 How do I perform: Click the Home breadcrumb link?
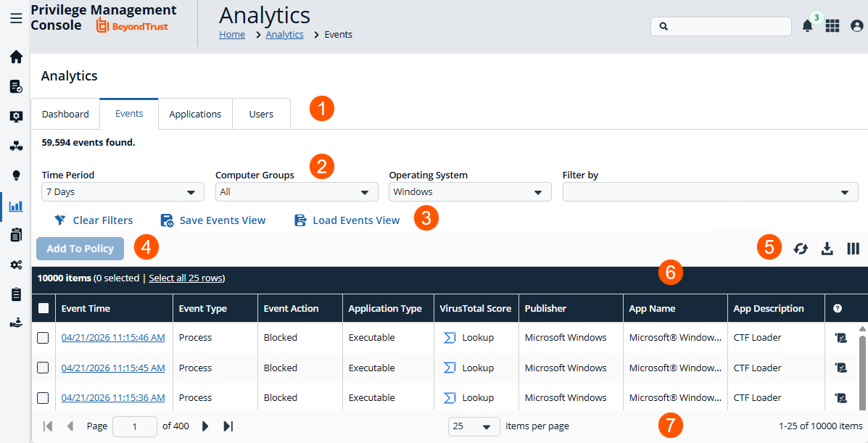232,34
